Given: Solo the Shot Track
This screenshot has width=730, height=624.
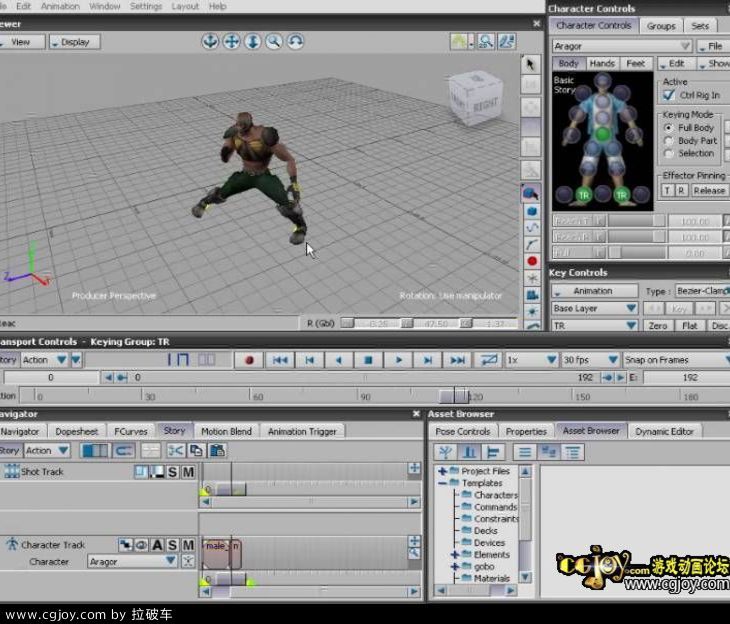Looking at the screenshot, I should (x=173, y=472).
